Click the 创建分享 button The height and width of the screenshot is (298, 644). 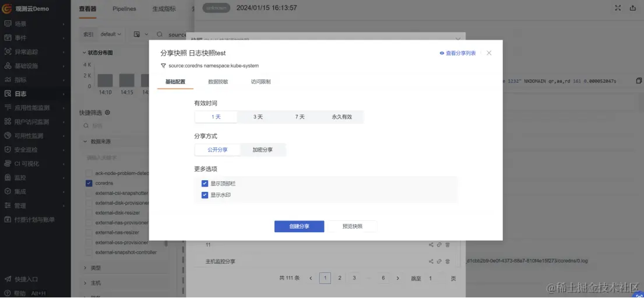300,226
